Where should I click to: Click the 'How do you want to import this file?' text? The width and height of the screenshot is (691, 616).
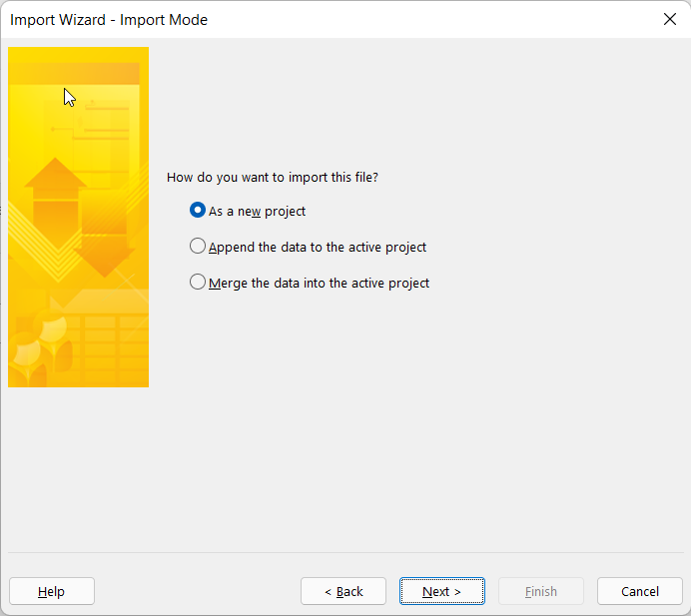tap(273, 177)
